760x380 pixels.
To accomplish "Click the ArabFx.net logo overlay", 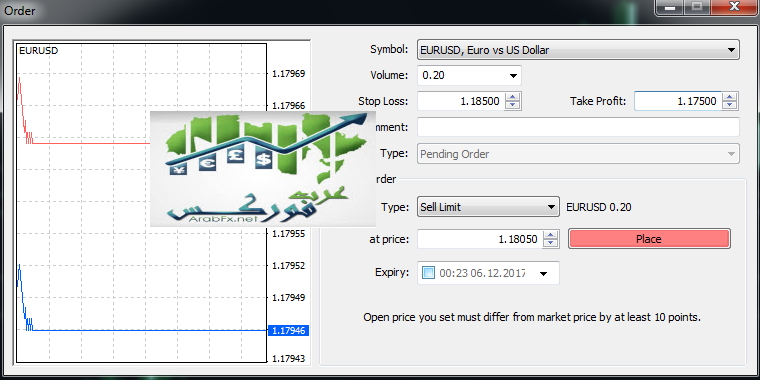I will point(262,169).
